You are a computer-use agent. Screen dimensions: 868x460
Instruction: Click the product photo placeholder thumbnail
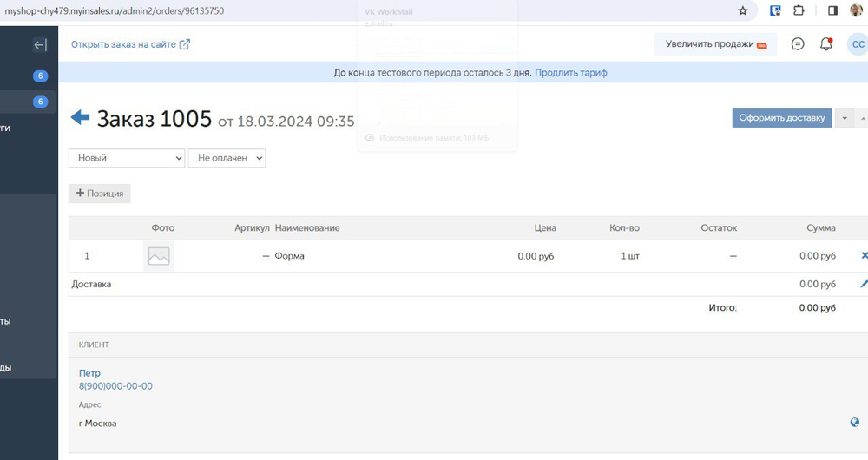159,256
